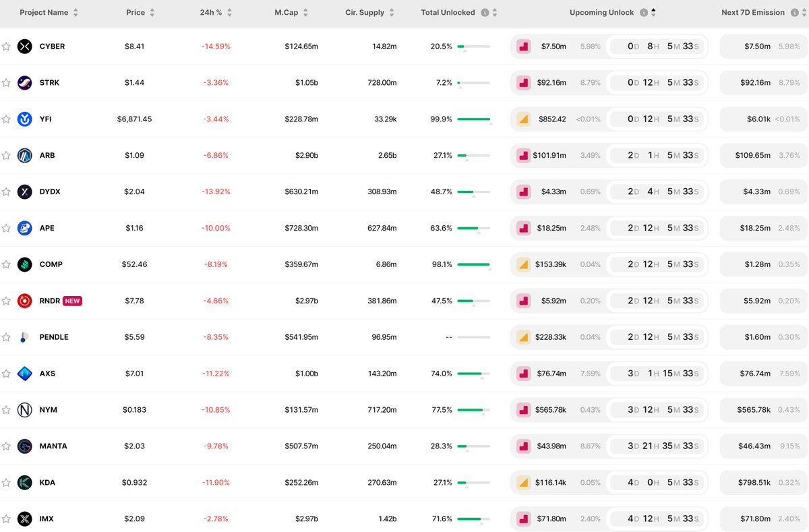The width and height of the screenshot is (809, 532).
Task: Star CYBER as a favorite
Action: pyautogui.click(x=6, y=47)
